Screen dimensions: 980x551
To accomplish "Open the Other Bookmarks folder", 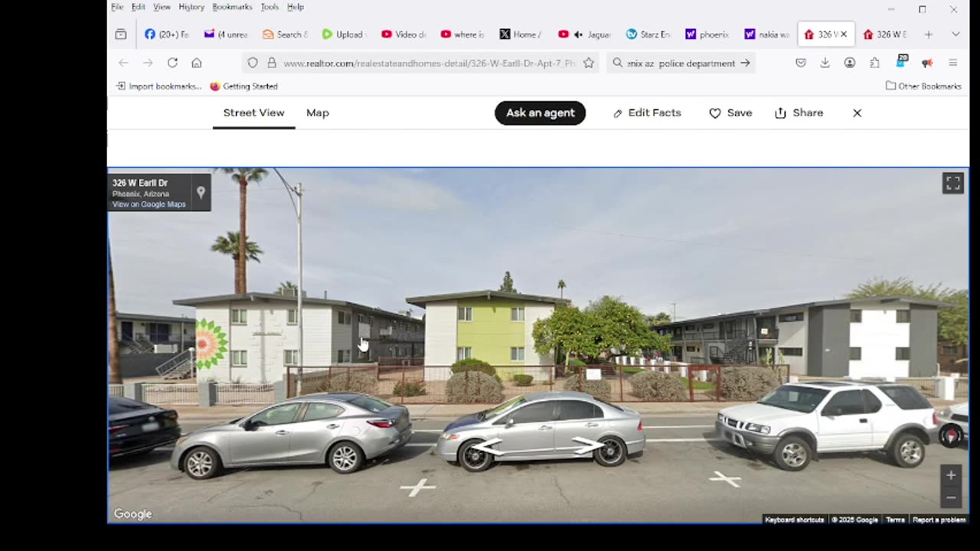I will pos(923,86).
